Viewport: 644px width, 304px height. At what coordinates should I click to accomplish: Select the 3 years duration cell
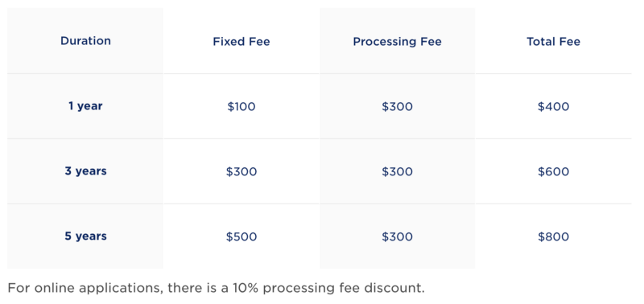click(85, 171)
